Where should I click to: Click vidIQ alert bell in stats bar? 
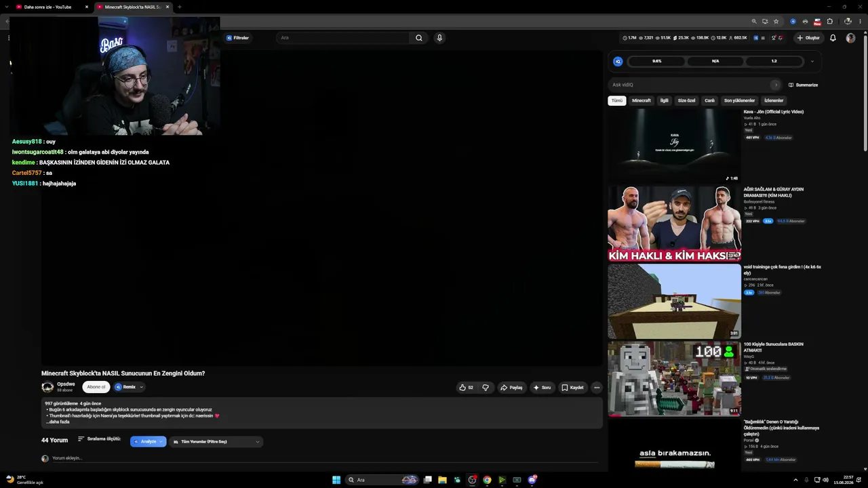(780, 38)
